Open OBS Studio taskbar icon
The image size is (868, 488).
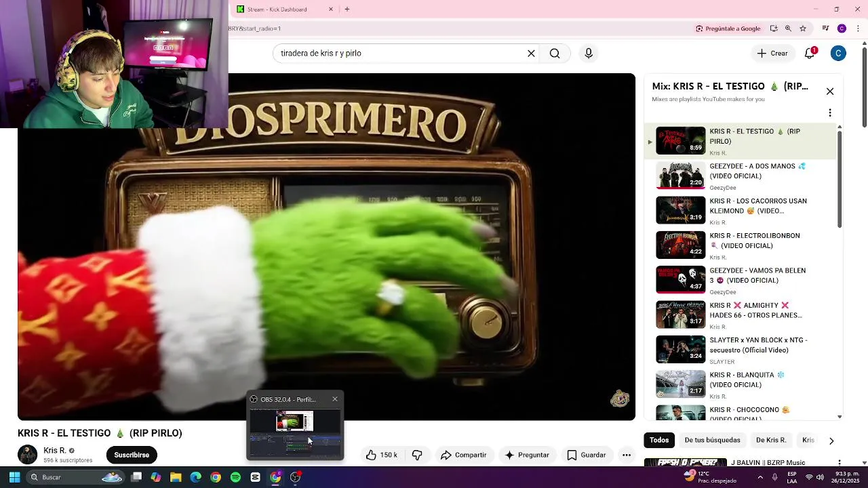(x=295, y=477)
